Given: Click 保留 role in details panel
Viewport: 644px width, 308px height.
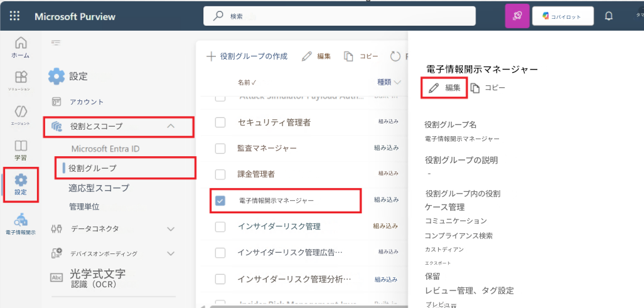Looking at the screenshot, I should coord(433,276).
